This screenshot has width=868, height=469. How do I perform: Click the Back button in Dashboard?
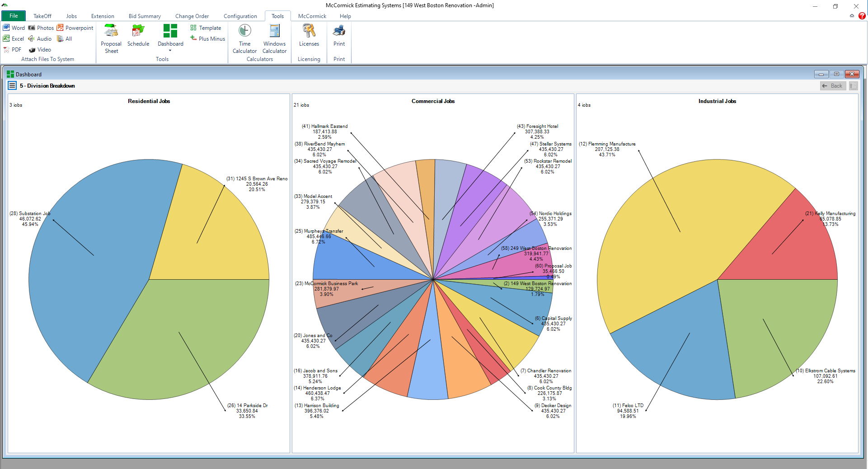click(x=833, y=86)
